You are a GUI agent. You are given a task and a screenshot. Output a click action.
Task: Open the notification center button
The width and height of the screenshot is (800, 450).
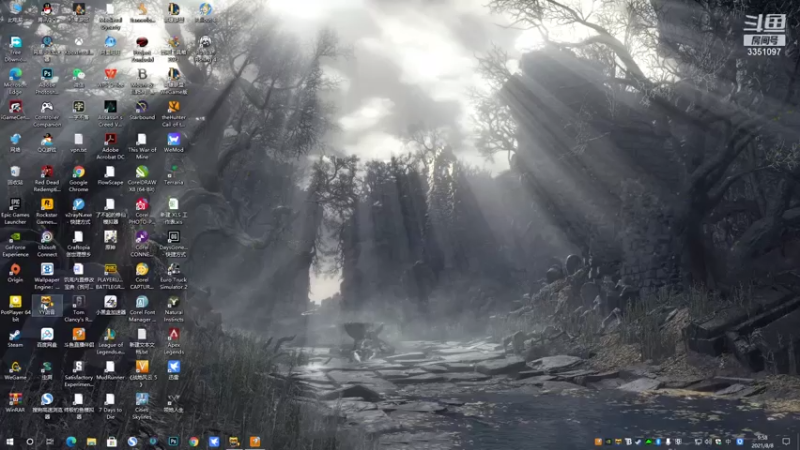click(786, 441)
